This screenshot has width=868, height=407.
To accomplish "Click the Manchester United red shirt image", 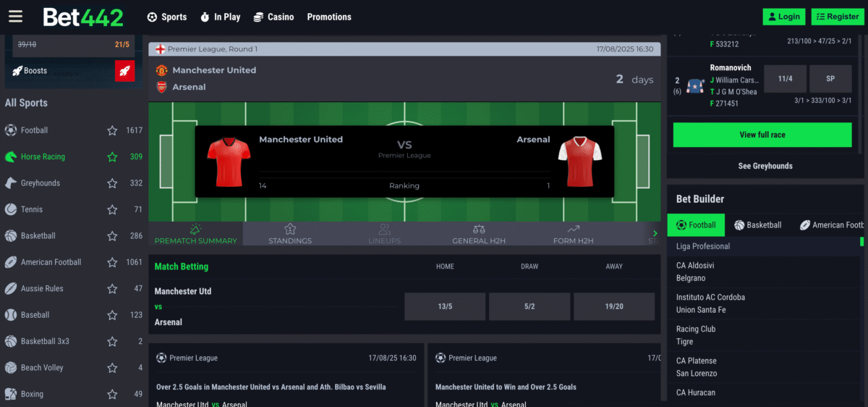I will 229,161.
